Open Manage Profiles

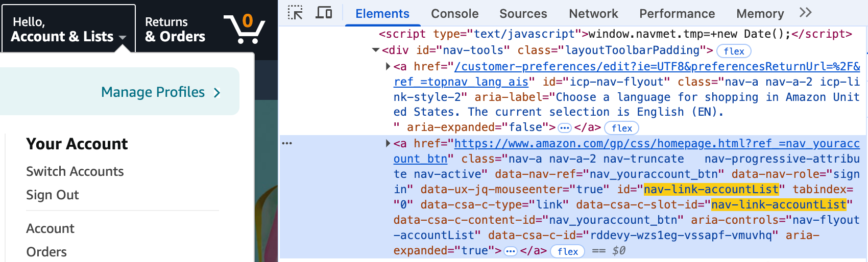coord(161,92)
